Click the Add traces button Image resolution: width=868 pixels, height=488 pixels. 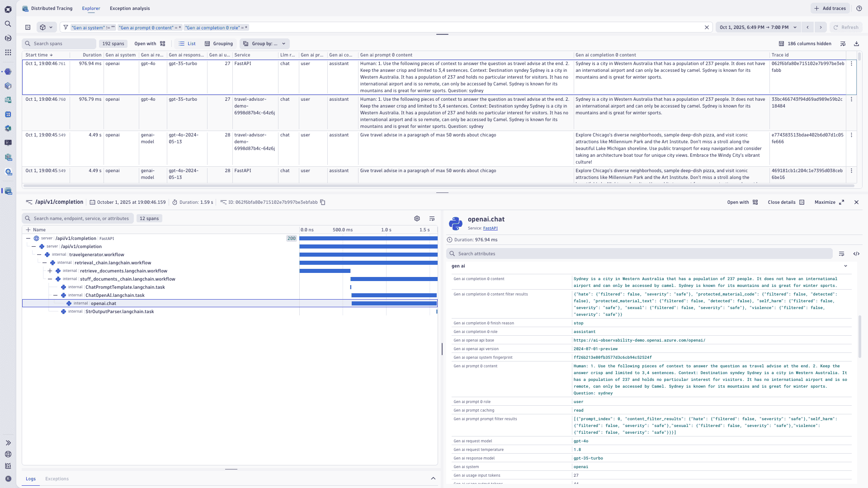tap(830, 8)
